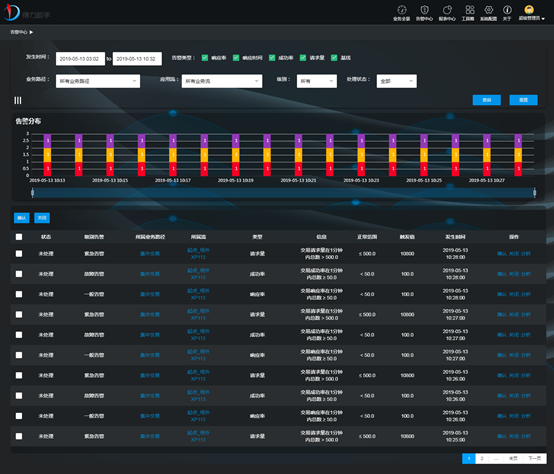The height and width of the screenshot is (474, 554).
Task: Click the 告警分布 chart title
Action: pyautogui.click(x=28, y=121)
